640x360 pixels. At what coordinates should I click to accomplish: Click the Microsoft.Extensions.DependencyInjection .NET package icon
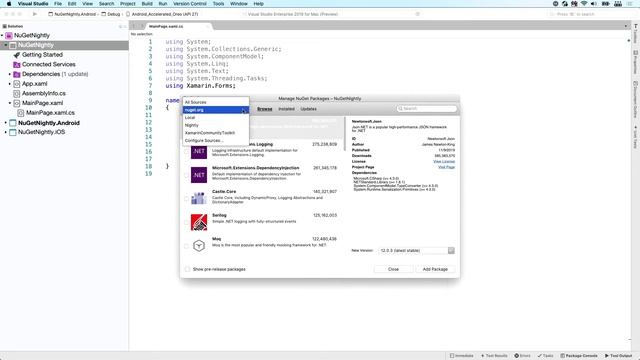199,175
